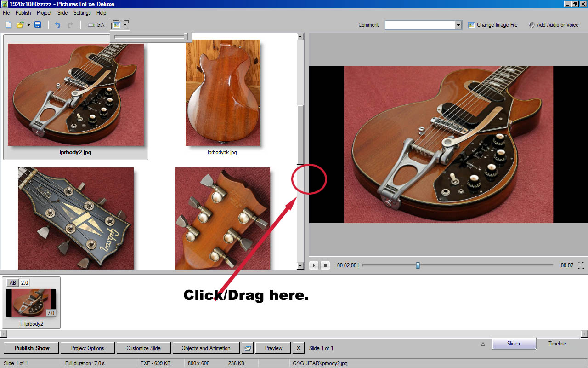Screen dimensions: 588x368
Task: Open the Comment combo box dropdown
Action: coord(458,25)
